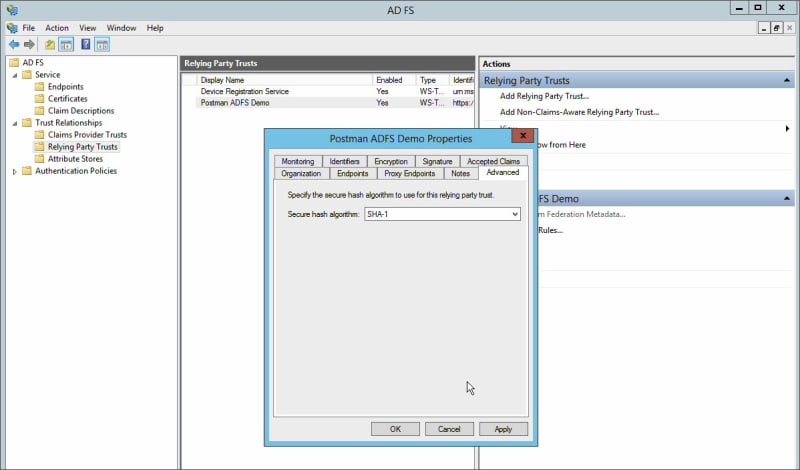800x470 pixels.
Task: Select Claim Descriptions in the tree
Action: [81, 111]
